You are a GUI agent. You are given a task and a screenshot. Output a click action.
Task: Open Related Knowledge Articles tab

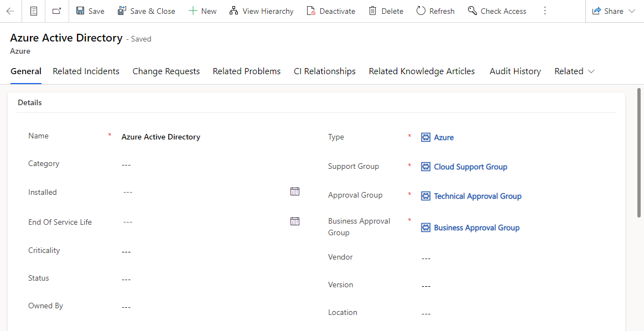click(x=422, y=71)
